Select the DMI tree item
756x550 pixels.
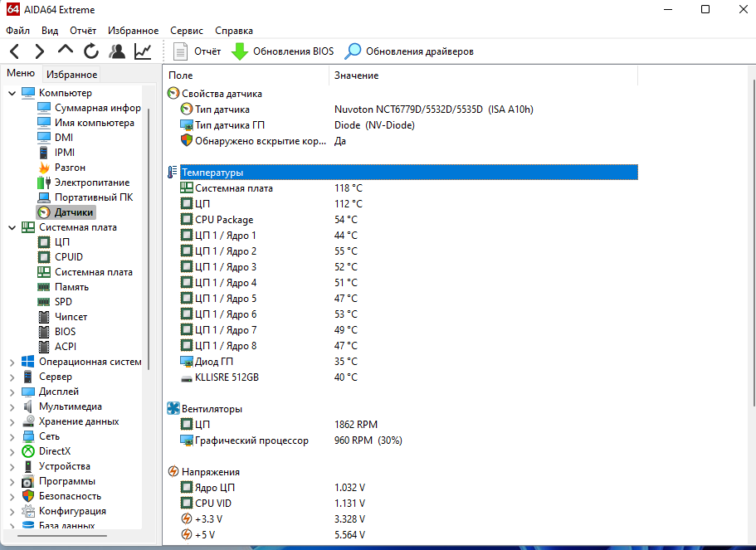[x=55, y=138]
